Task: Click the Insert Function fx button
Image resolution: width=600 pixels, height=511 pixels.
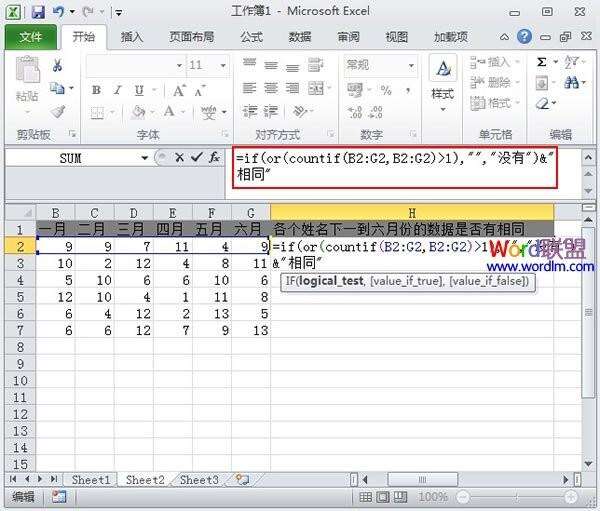Action: point(214,157)
